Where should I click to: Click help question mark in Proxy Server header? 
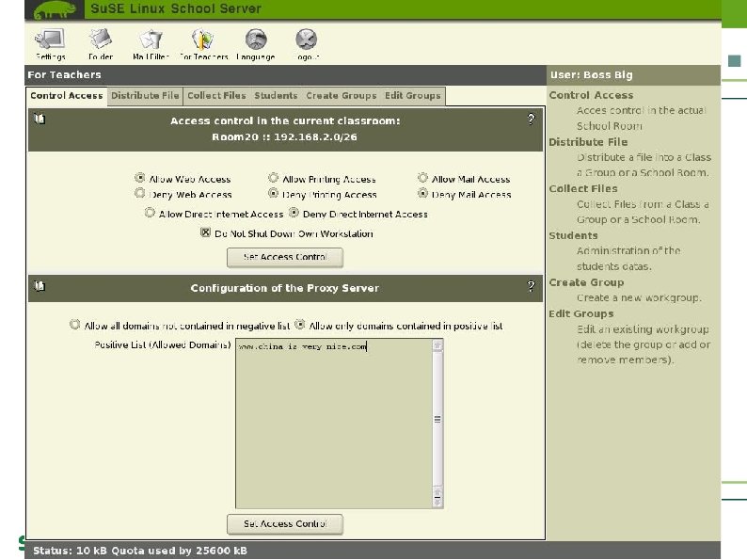pos(531,286)
